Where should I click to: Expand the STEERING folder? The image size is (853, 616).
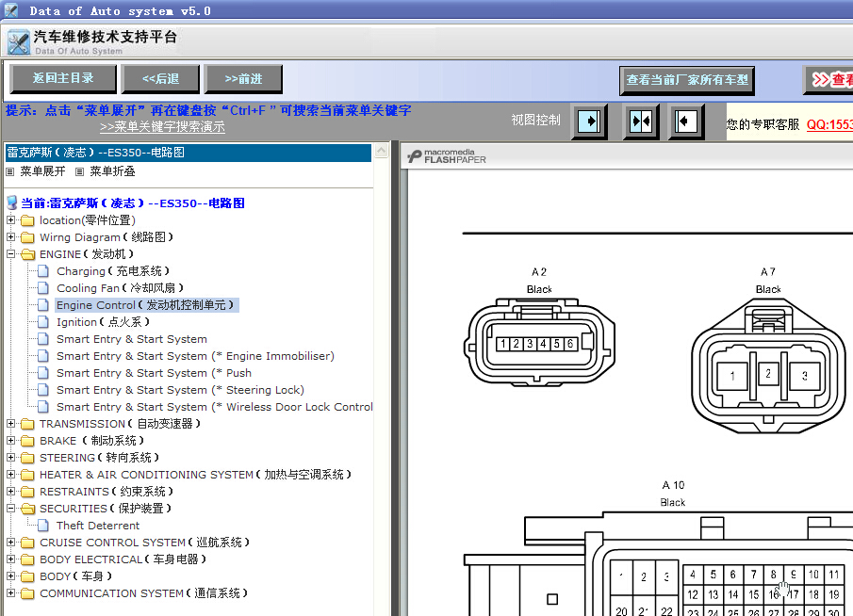coord(10,457)
